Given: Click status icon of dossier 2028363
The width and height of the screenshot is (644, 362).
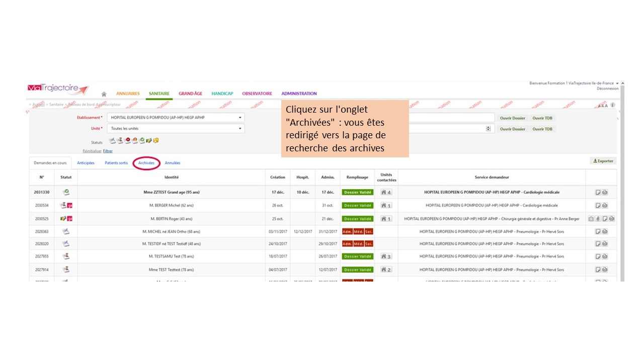Looking at the screenshot, I should [x=65, y=231].
